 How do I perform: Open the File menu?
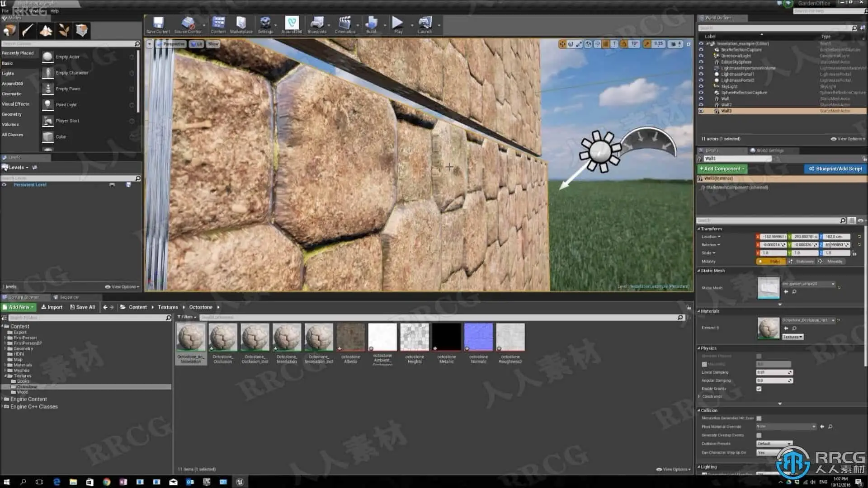point(5,11)
